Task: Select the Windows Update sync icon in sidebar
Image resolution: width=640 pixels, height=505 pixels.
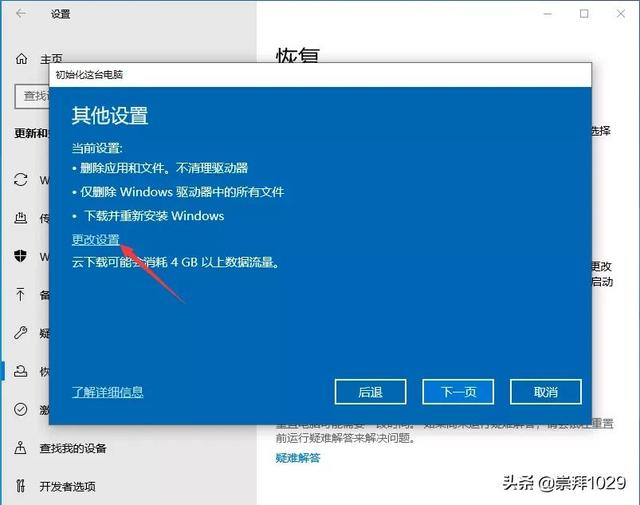Action: [x=21, y=180]
